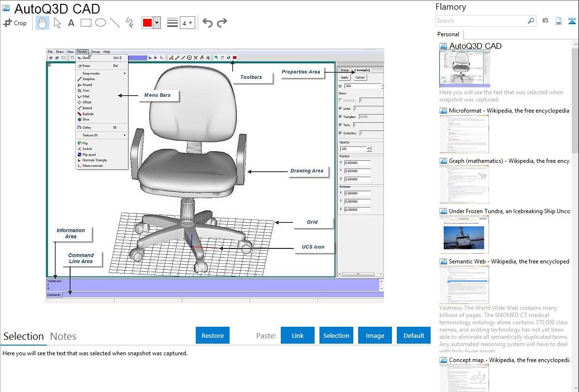Paste as Image
The height and width of the screenshot is (392, 579).
[x=375, y=335]
